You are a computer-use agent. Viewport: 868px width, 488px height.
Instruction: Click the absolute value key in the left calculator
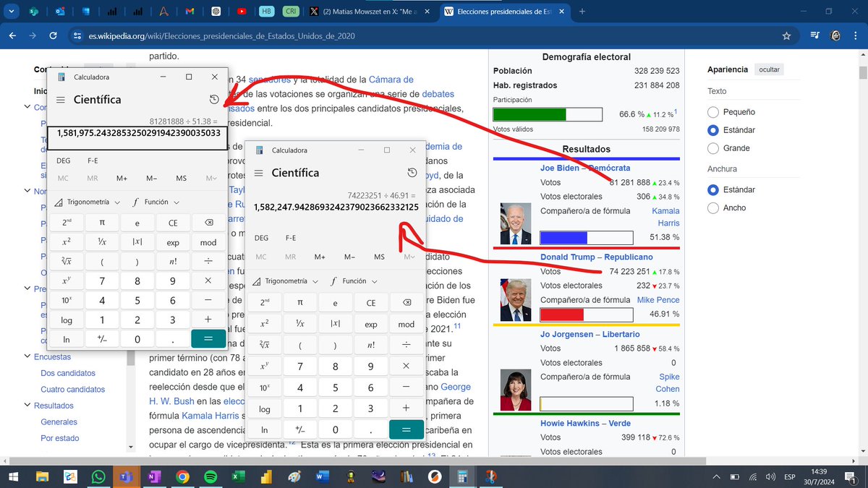tap(137, 243)
